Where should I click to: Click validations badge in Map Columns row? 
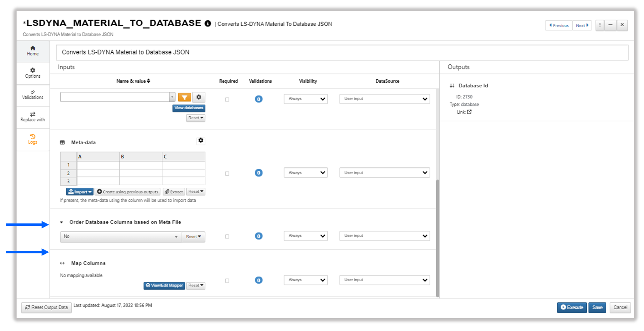pyautogui.click(x=259, y=280)
